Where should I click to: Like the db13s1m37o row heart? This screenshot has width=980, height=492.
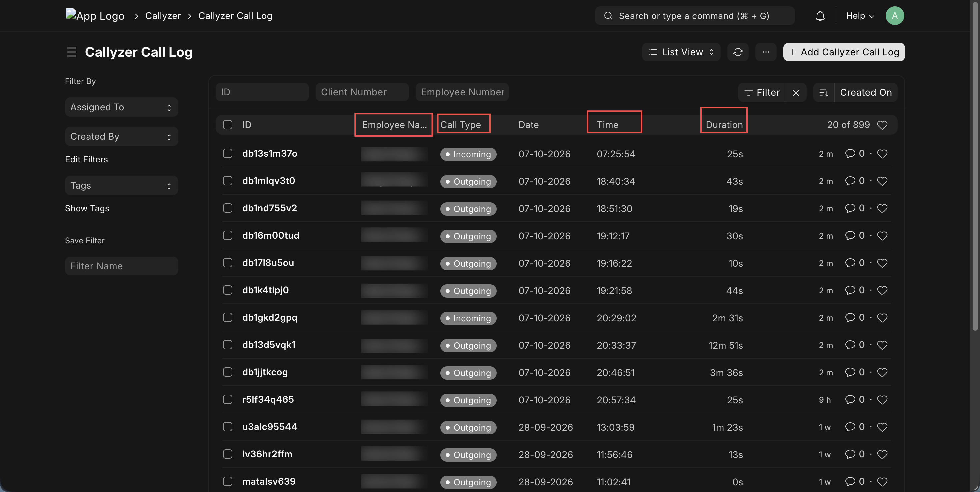(882, 154)
